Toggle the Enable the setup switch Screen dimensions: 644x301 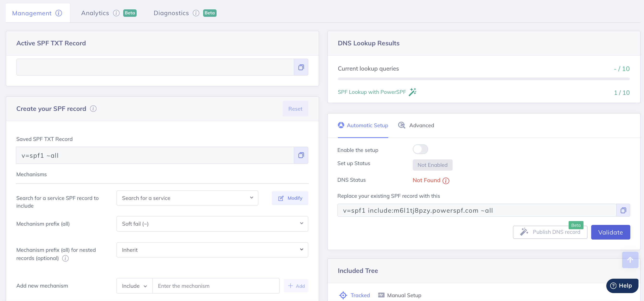[420, 150]
